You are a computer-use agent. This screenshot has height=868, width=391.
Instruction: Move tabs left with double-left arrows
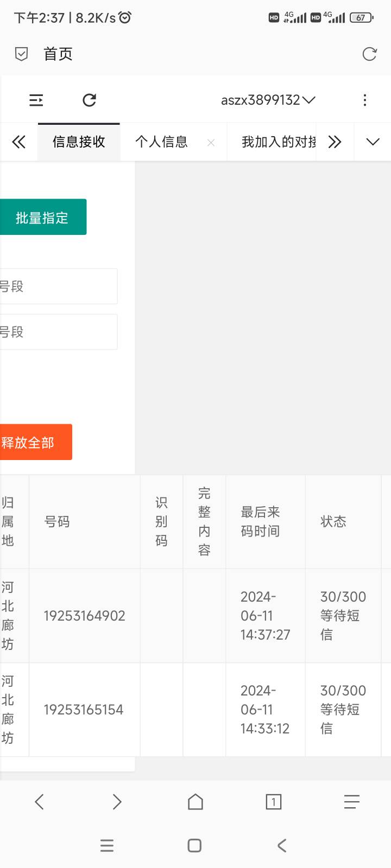click(18, 142)
